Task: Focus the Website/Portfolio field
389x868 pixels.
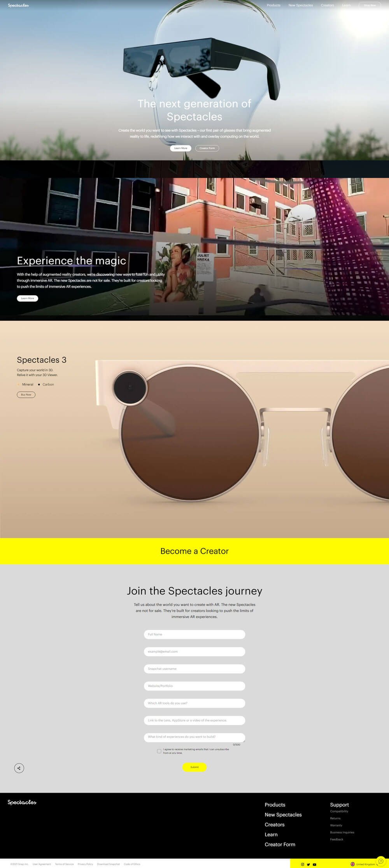Action: tap(194, 686)
